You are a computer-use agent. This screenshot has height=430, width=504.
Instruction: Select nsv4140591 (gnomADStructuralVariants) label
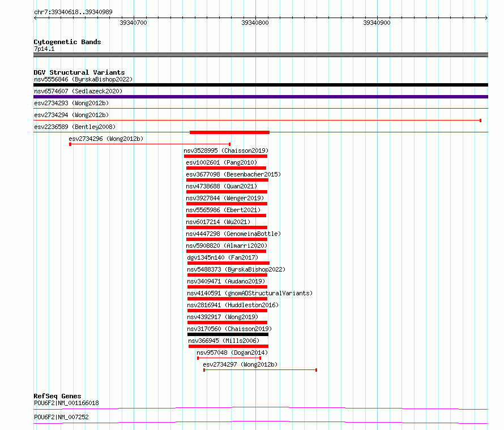(x=250, y=293)
